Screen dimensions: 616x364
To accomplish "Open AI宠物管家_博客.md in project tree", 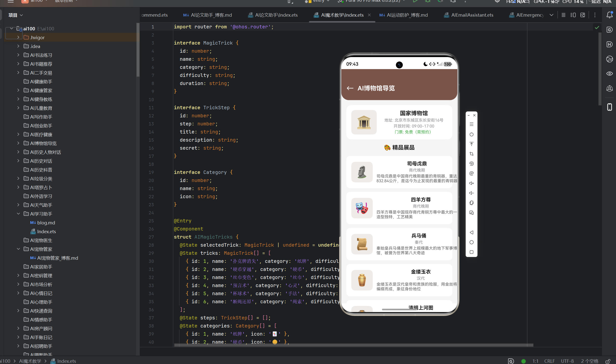I will point(54,258).
